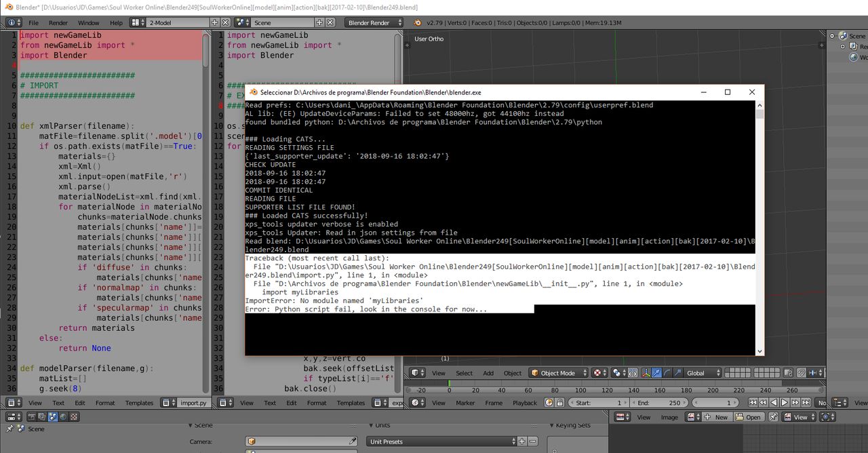The height and width of the screenshot is (453, 868).
Task: Click the Blender logo icon in header
Action: point(417,22)
